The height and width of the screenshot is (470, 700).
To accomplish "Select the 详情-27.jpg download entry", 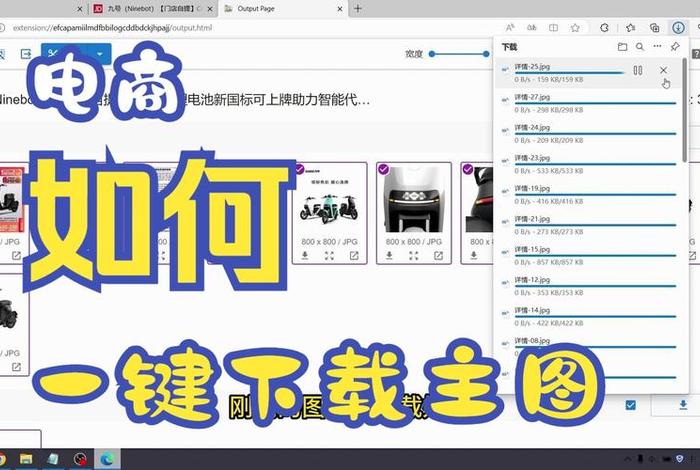I will tap(588, 103).
